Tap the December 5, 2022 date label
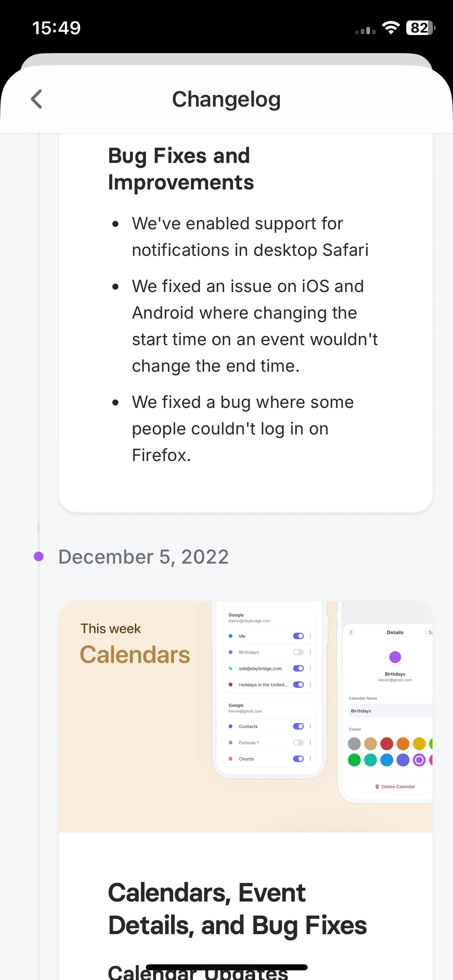This screenshot has height=980, width=453. point(144,557)
